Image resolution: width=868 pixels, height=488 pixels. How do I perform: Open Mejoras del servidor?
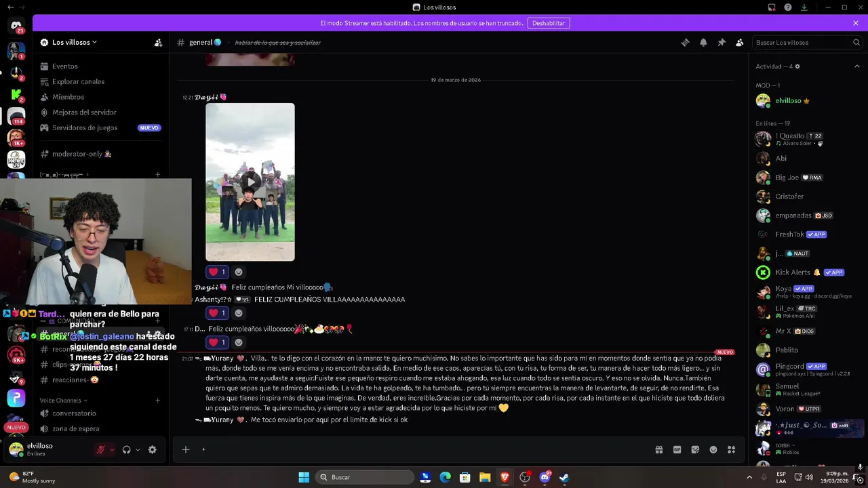click(100, 113)
